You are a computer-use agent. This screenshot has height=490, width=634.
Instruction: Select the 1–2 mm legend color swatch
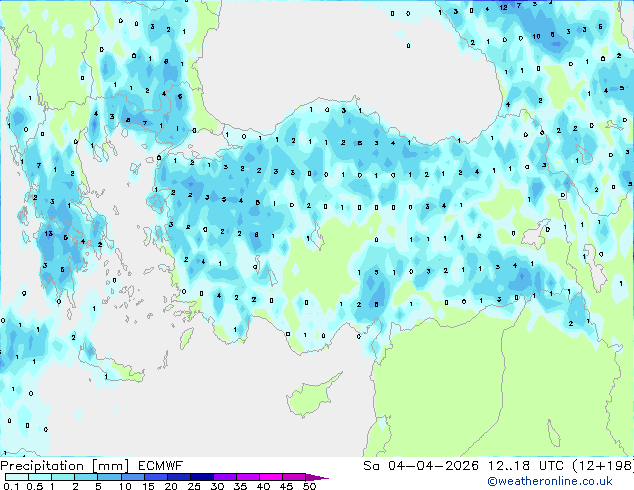(x=63, y=477)
